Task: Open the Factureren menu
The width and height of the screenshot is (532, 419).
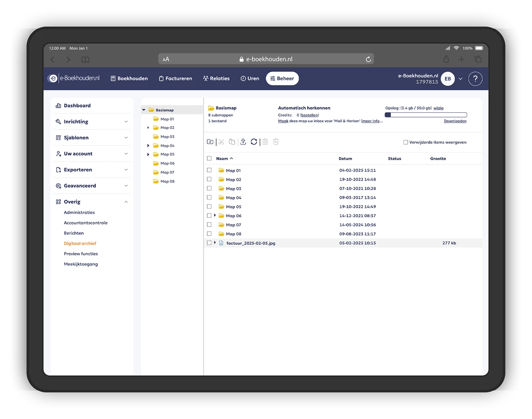Action: [176, 78]
